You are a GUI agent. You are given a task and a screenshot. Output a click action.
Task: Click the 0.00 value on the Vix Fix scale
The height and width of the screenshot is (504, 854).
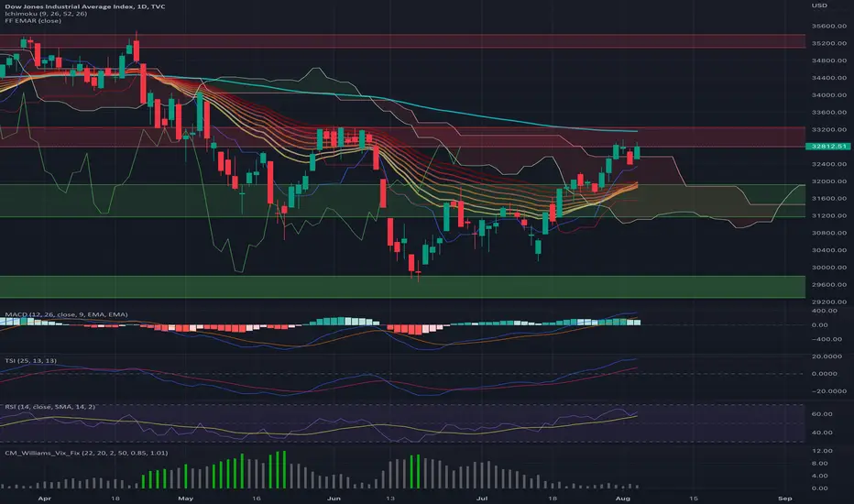coord(820,488)
